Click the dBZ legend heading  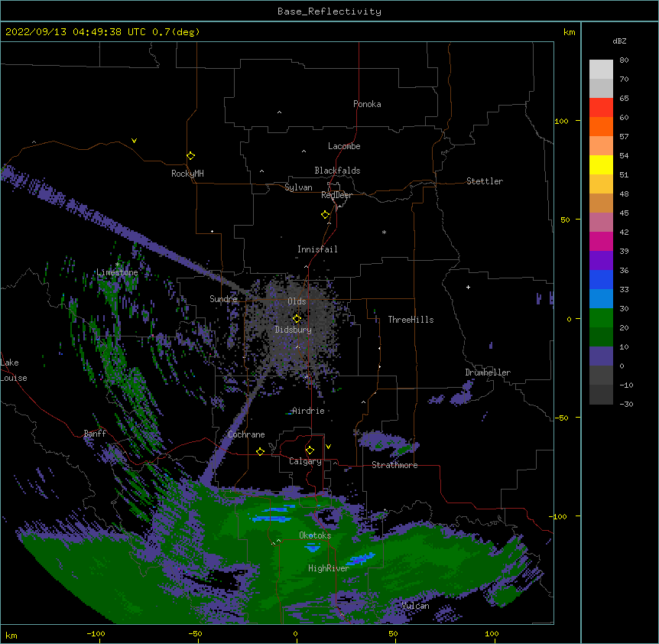click(x=619, y=41)
